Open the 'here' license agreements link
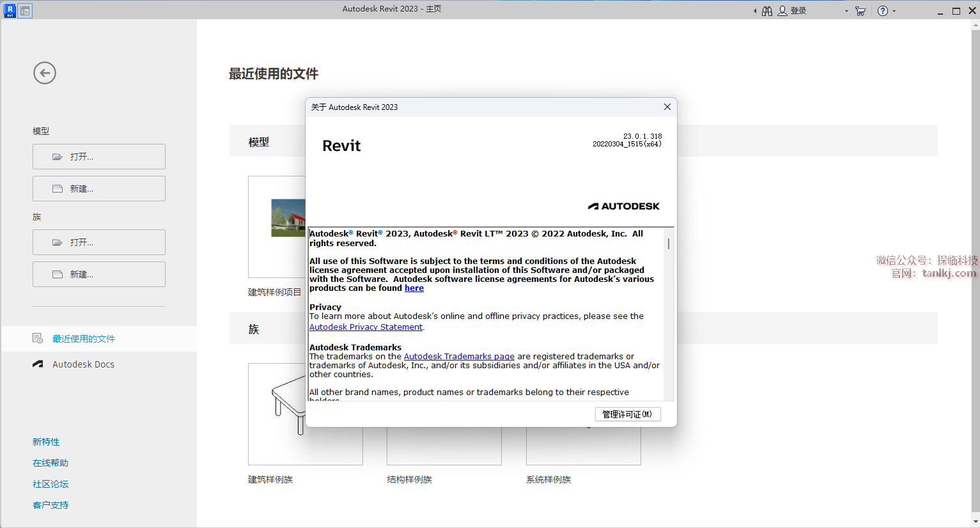The image size is (980, 528). (x=414, y=288)
